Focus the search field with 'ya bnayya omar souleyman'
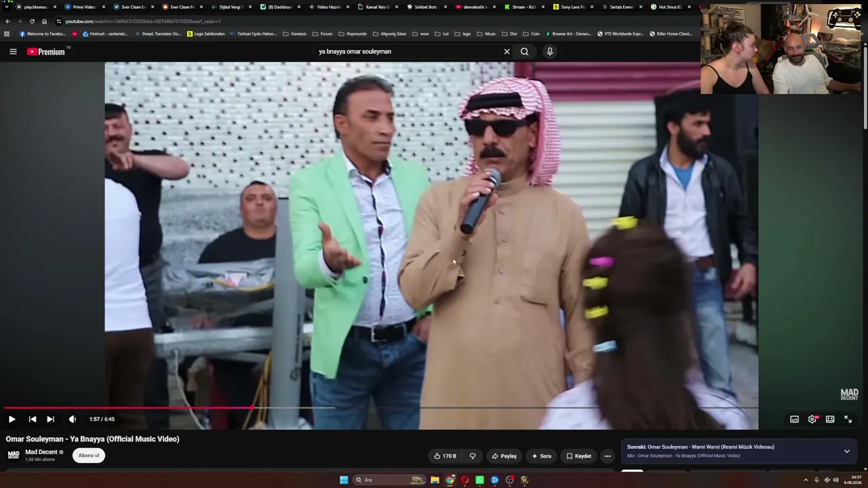The image size is (868, 488). pos(407,52)
